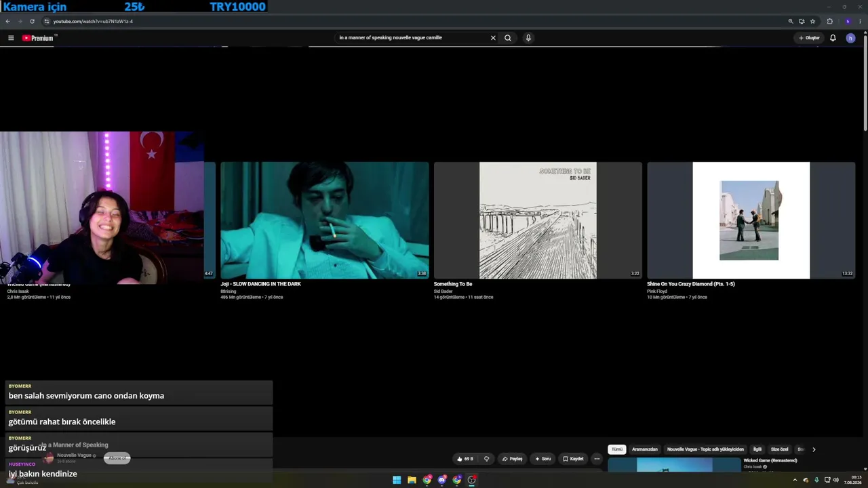View site information in address bar
Image resolution: width=868 pixels, height=488 pixels.
pos(47,21)
